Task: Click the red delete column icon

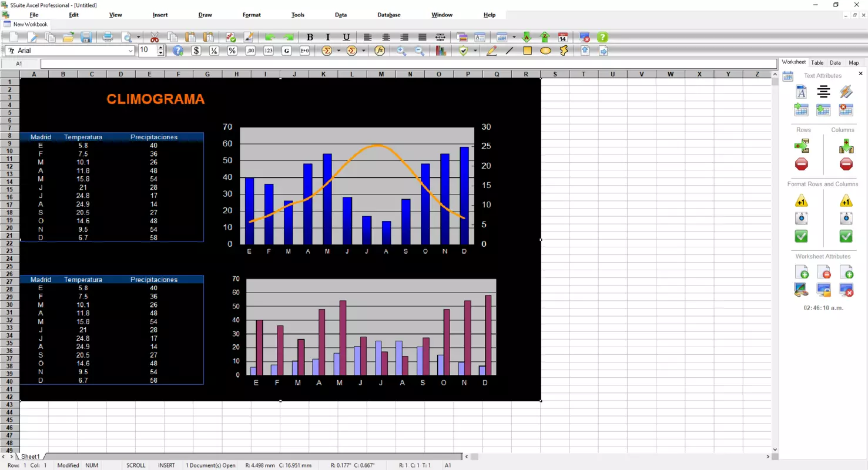Action: point(846,164)
